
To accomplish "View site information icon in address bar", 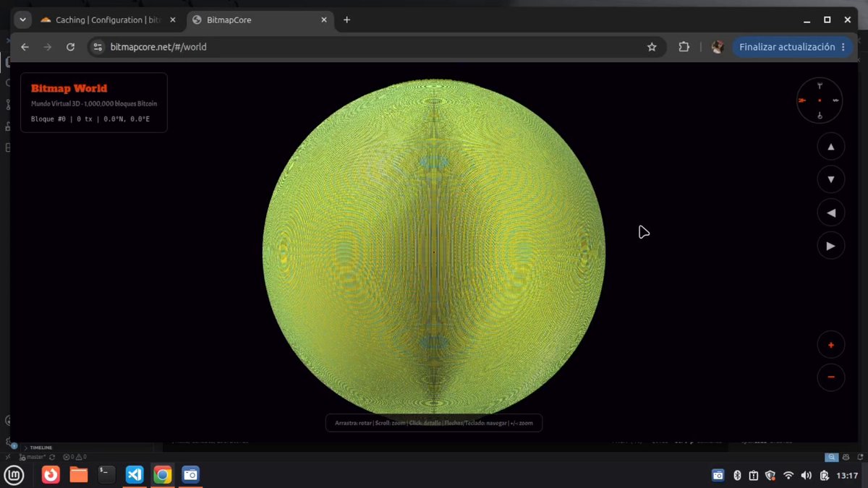I will 99,47.
